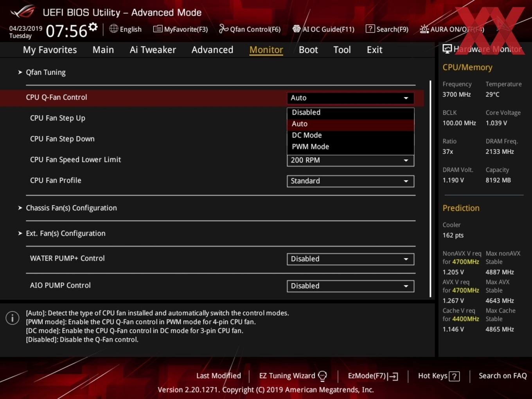Switch to Tool tab

click(x=342, y=50)
